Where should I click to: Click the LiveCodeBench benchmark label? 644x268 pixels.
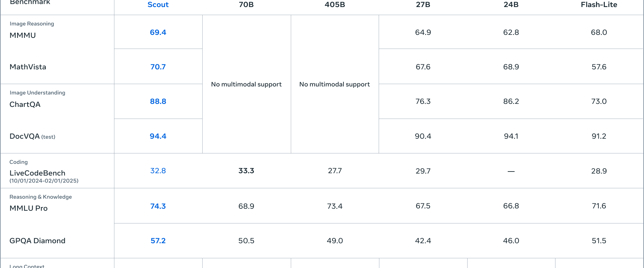38,173
